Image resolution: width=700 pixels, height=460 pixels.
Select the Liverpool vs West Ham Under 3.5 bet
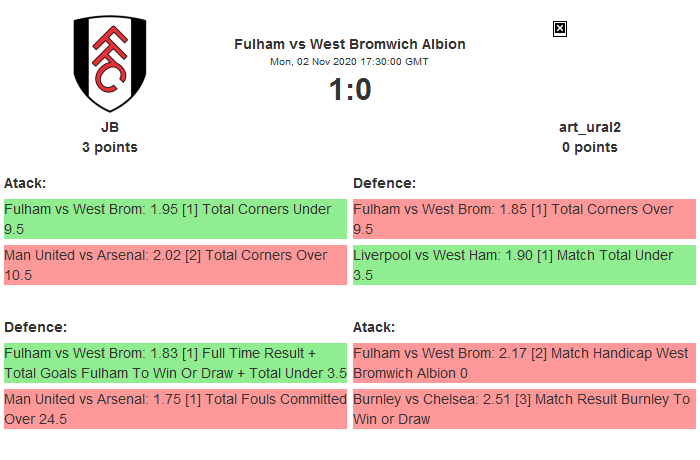(524, 265)
